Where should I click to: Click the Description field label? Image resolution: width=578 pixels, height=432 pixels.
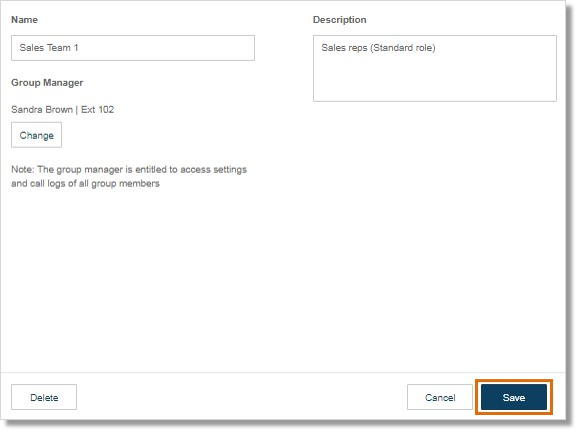pyautogui.click(x=340, y=20)
